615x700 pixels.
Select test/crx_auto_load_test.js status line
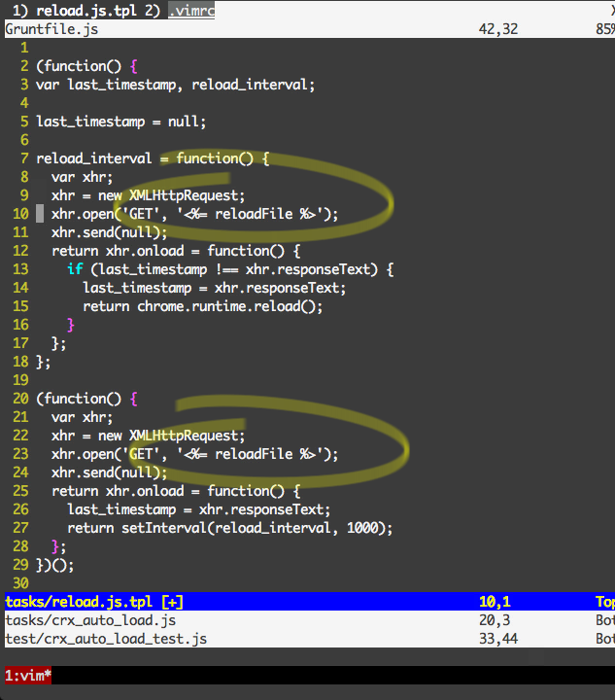[x=310, y=639]
